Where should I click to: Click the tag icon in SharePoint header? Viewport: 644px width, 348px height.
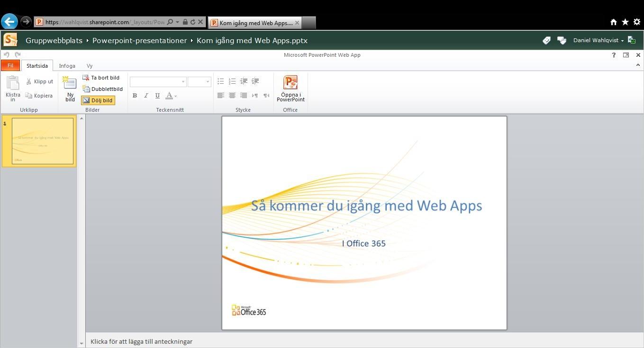546,40
